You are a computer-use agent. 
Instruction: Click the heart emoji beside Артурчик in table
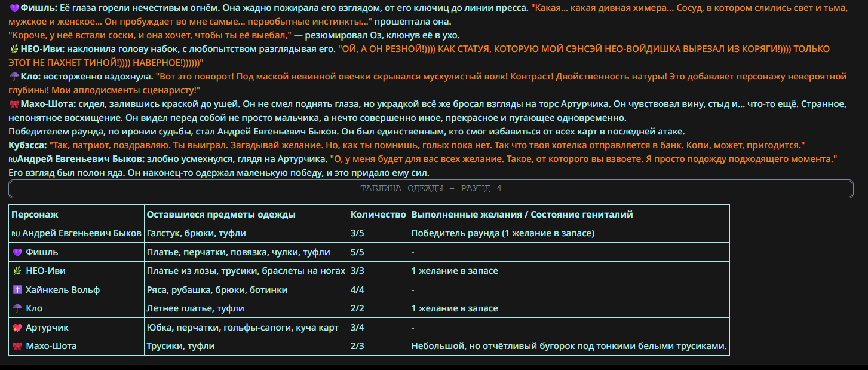[x=16, y=328]
